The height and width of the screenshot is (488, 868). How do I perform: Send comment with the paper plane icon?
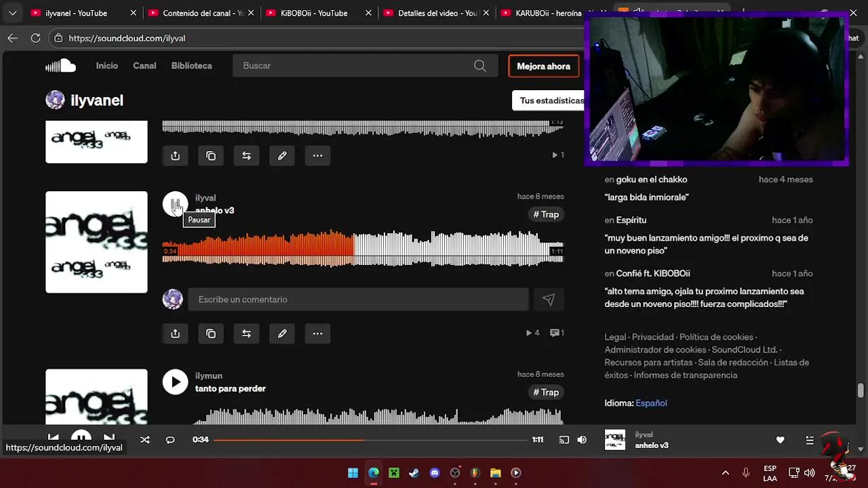pyautogui.click(x=549, y=300)
